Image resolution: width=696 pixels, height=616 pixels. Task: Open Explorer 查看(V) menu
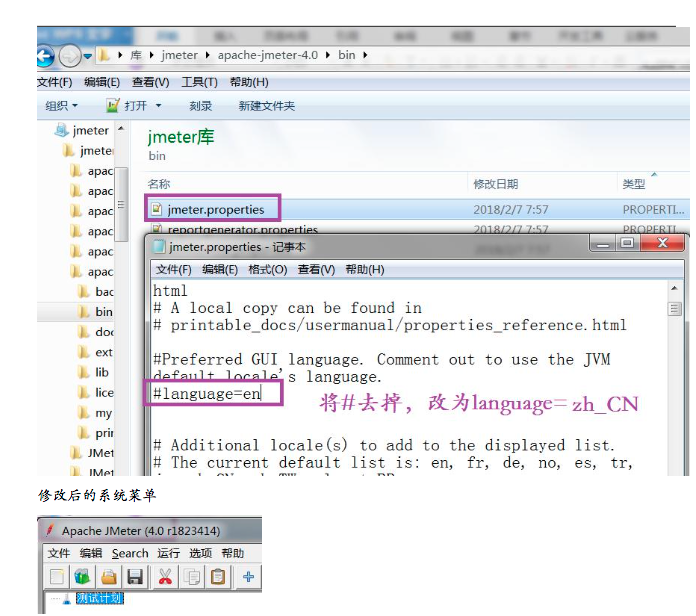151,82
